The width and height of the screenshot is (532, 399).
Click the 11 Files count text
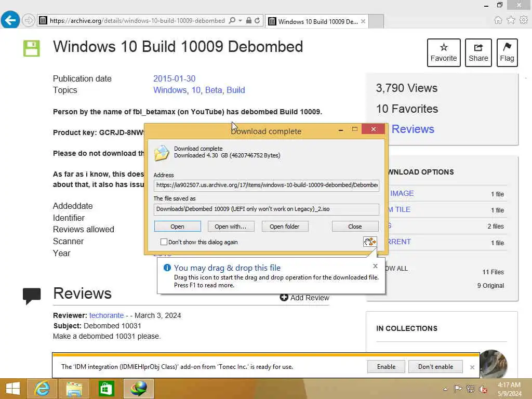click(x=493, y=272)
